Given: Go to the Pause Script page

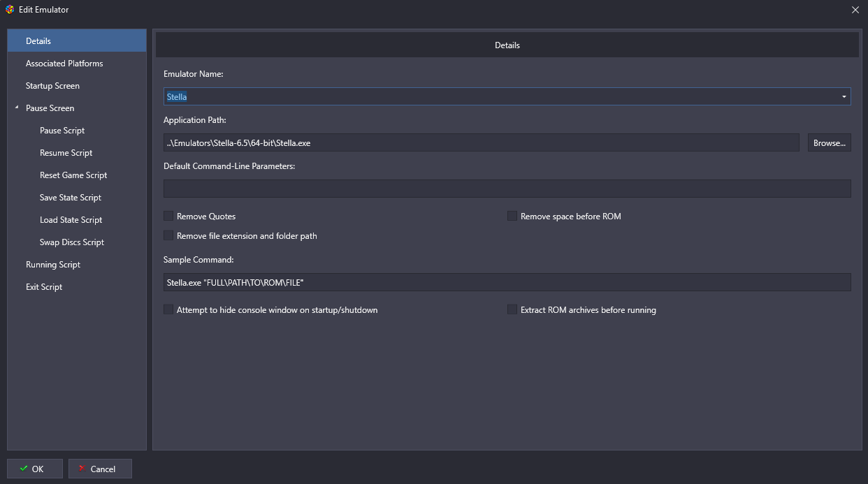Looking at the screenshot, I should click(62, 131).
